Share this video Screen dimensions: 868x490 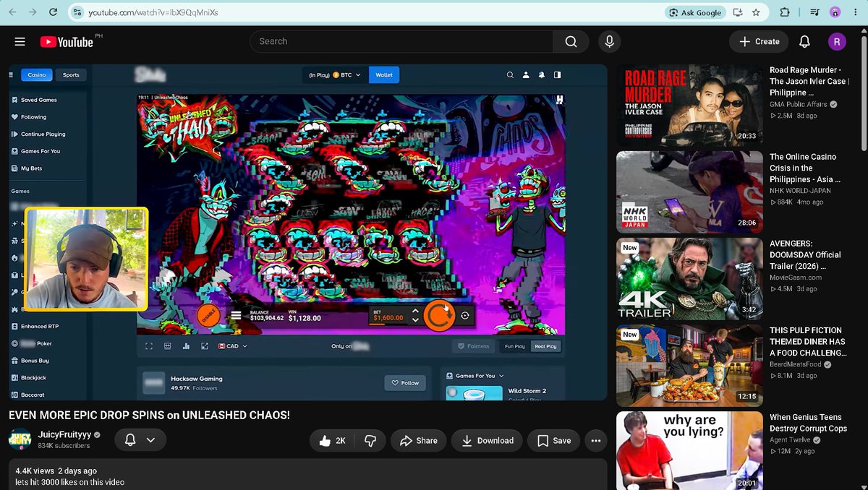[x=419, y=440]
